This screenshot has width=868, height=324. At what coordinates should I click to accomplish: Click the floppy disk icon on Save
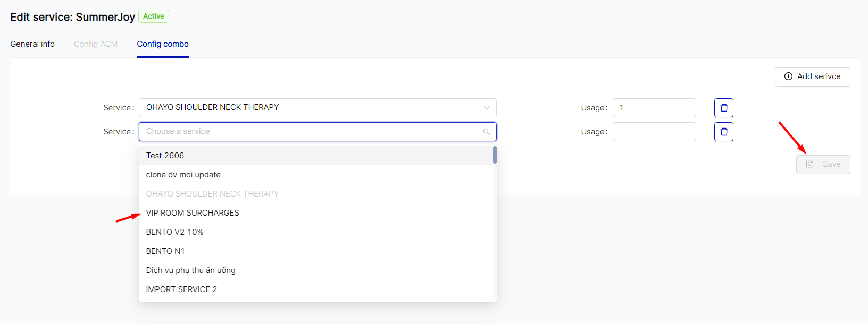click(809, 164)
